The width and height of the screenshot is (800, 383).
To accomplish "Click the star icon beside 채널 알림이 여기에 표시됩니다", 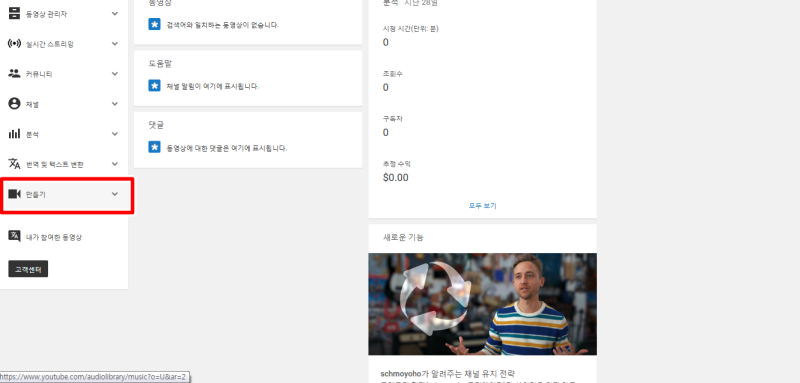I will [x=155, y=86].
